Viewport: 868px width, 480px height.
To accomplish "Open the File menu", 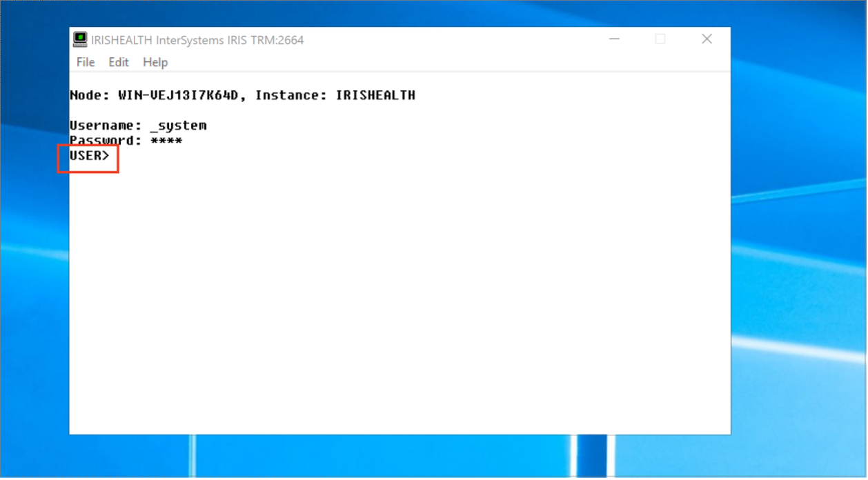I will point(86,62).
